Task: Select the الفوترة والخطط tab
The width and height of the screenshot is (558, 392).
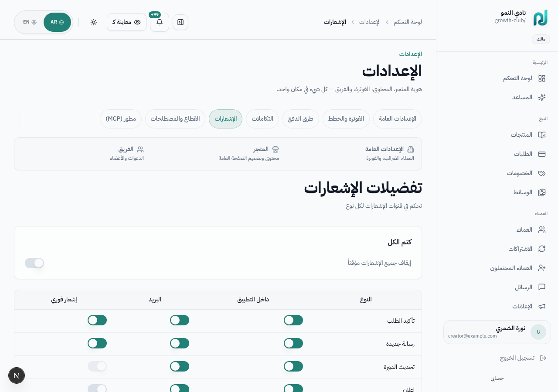Action: click(x=346, y=119)
